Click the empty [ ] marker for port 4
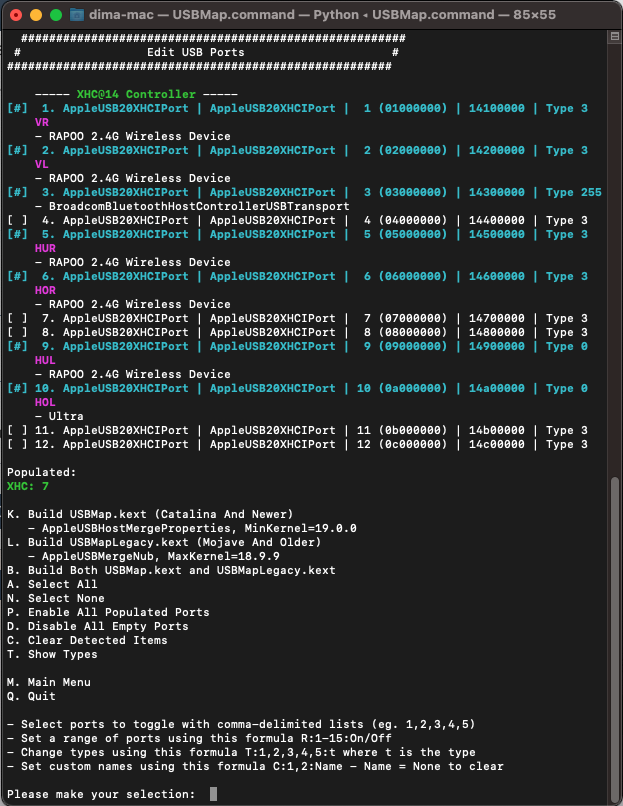 coord(17,221)
